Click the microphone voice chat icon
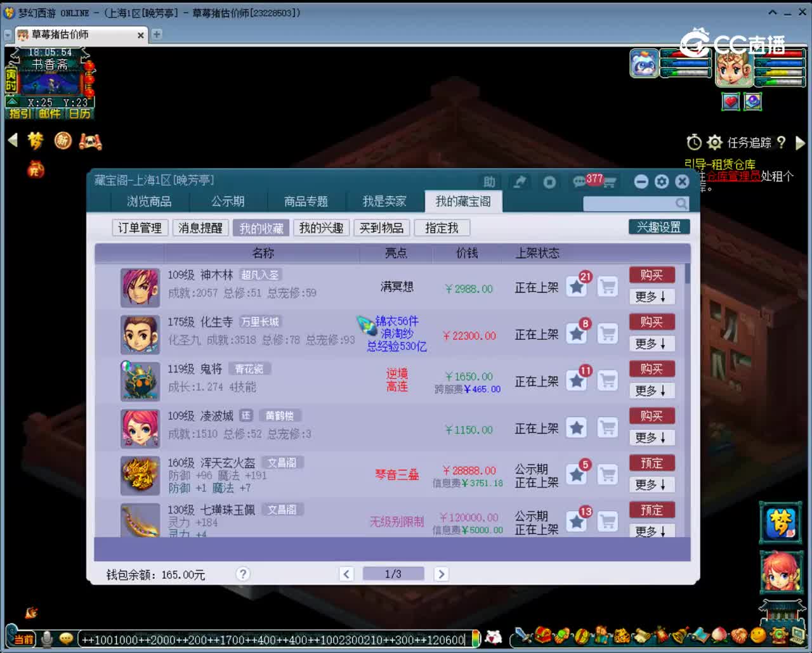 coord(46,638)
